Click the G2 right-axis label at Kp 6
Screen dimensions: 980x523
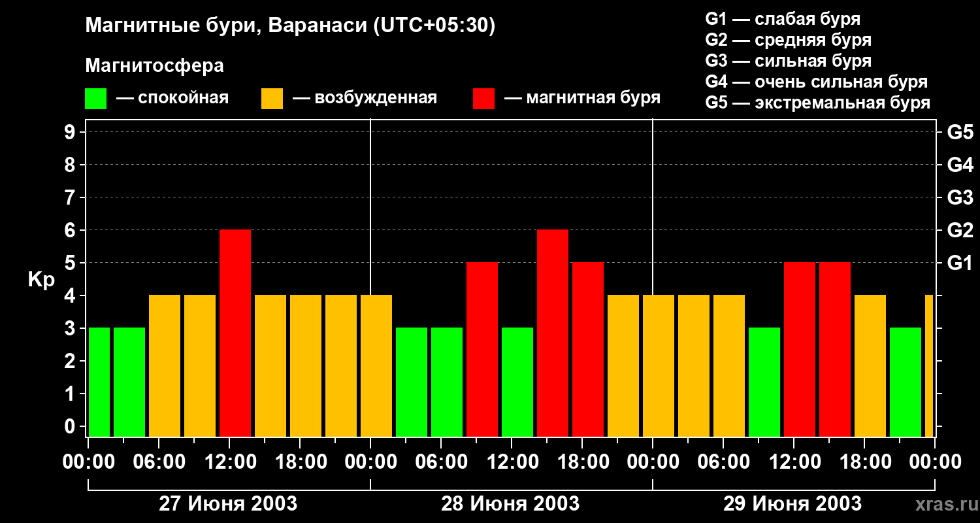(960, 230)
